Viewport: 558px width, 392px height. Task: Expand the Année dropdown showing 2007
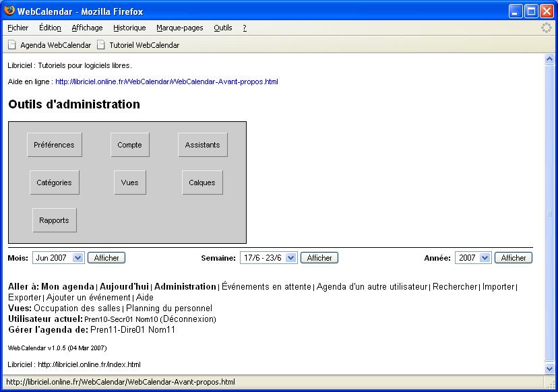click(473, 258)
